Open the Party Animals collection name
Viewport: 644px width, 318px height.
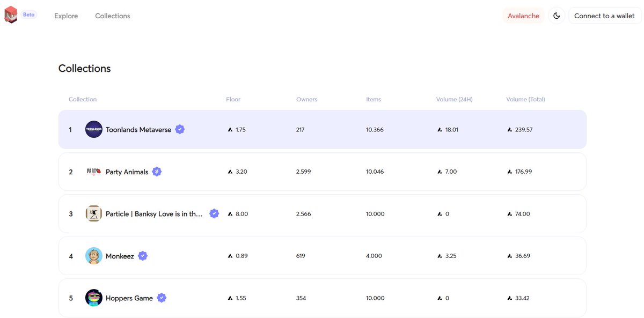127,172
